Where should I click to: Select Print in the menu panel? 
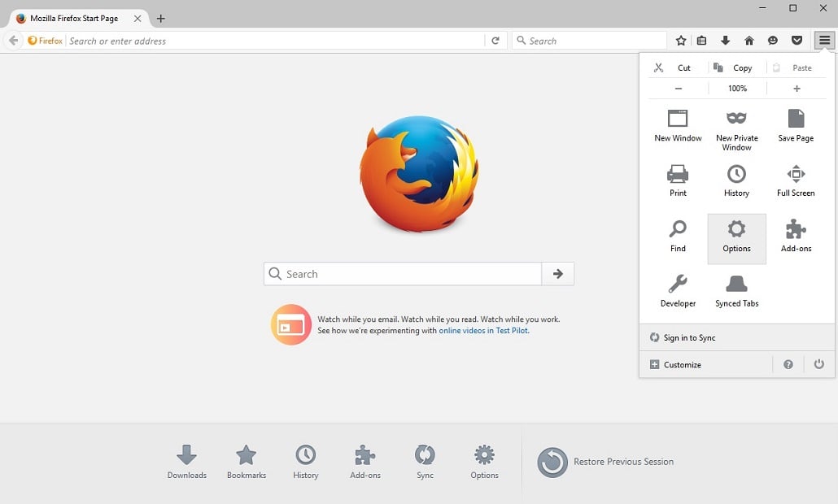click(x=679, y=181)
